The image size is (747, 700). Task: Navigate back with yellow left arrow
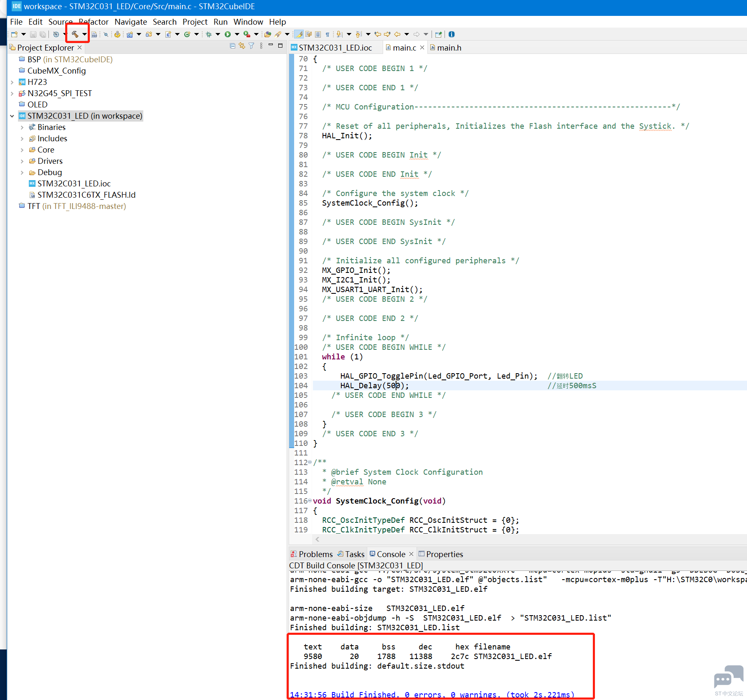click(397, 34)
